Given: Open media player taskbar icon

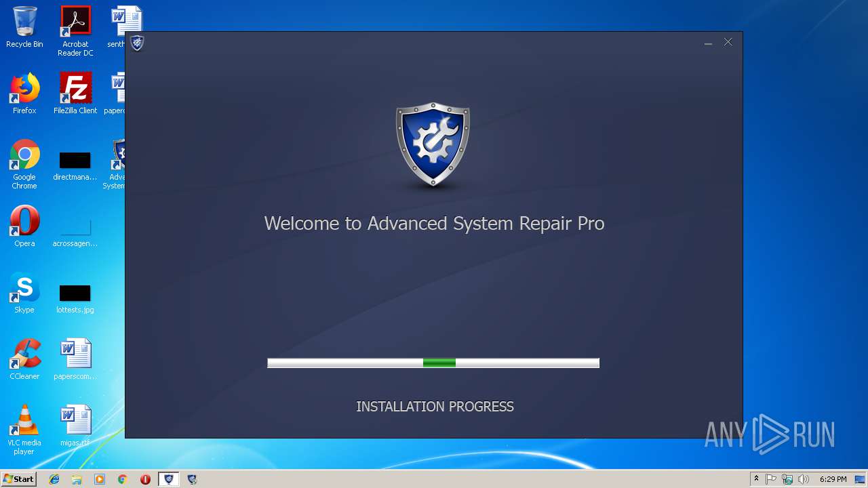Looking at the screenshot, I should click(x=100, y=479).
